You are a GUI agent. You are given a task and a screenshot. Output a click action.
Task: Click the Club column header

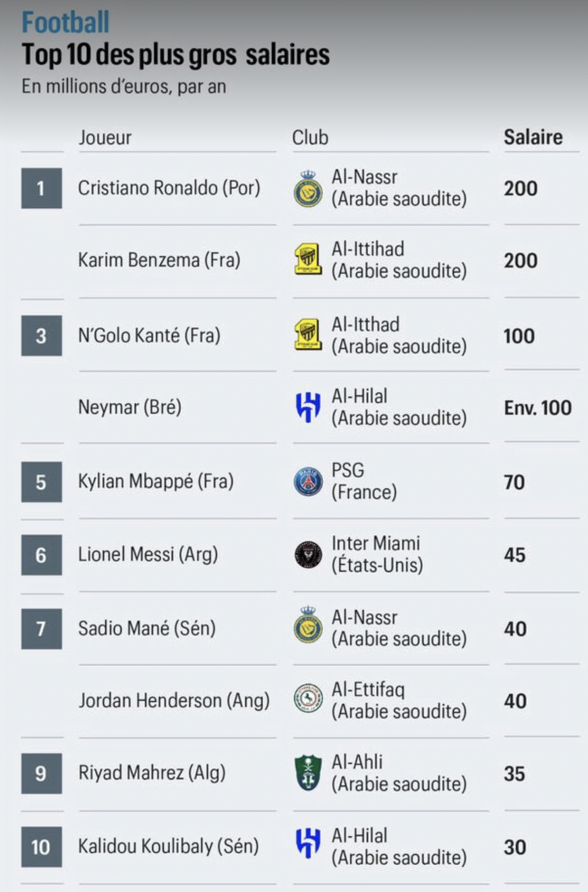[310, 138]
